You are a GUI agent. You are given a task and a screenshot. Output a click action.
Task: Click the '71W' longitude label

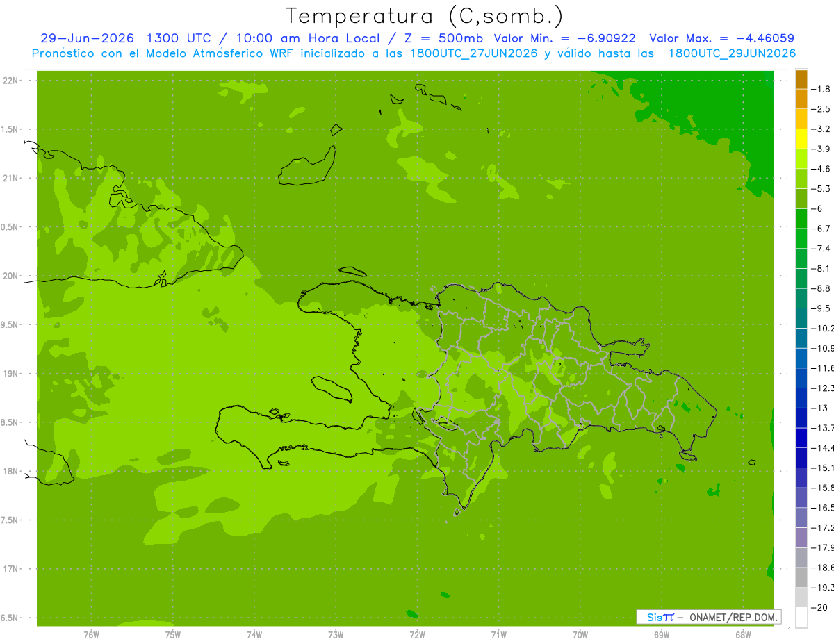[498, 635]
